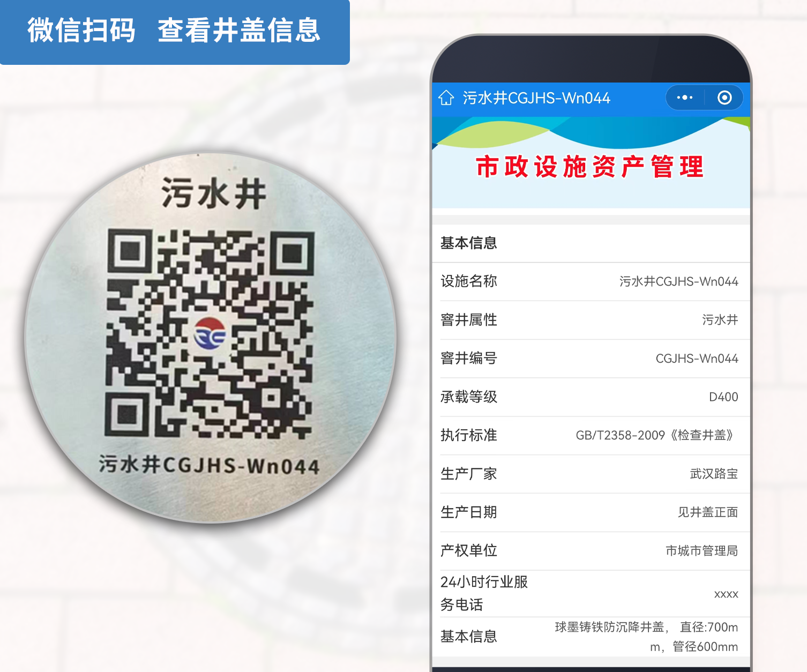Tap the 设施名称 row
Viewport: 807px width, 672px height.
pos(589,281)
